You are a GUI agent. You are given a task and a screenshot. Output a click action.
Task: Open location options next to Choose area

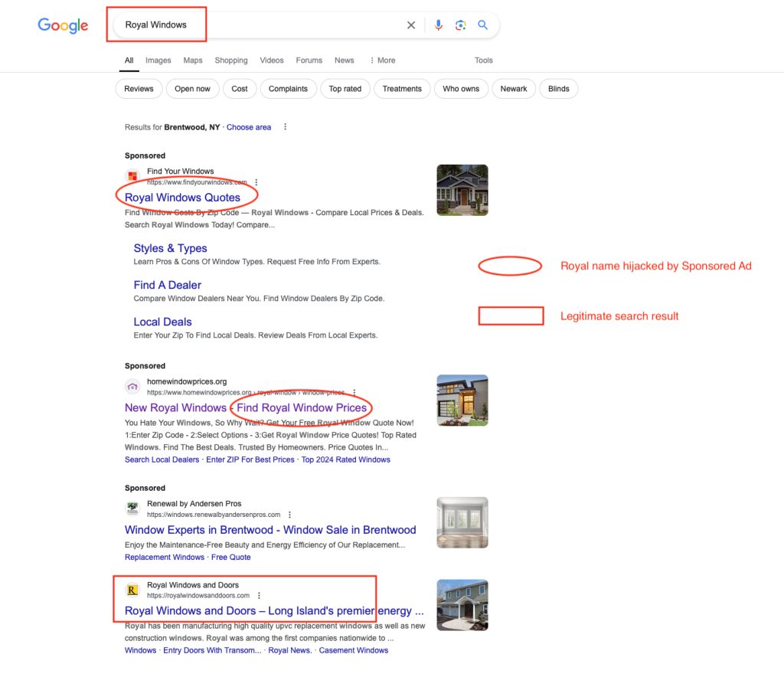click(x=286, y=127)
